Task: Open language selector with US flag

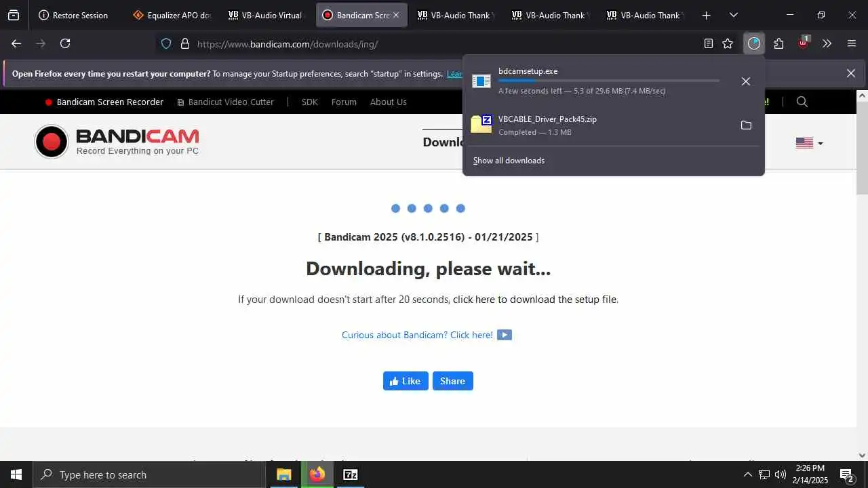Action: tap(809, 143)
